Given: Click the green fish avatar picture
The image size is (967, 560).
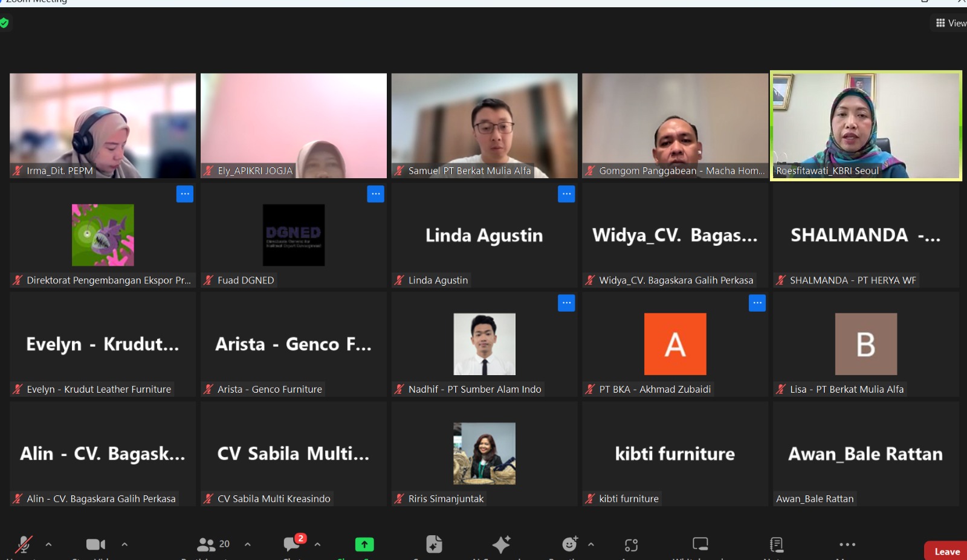Looking at the screenshot, I should click(103, 235).
